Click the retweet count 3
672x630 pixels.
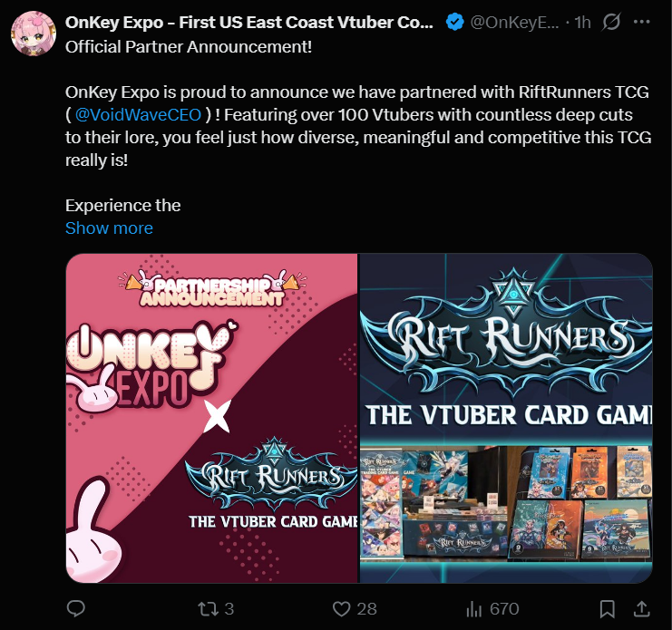pyautogui.click(x=229, y=608)
